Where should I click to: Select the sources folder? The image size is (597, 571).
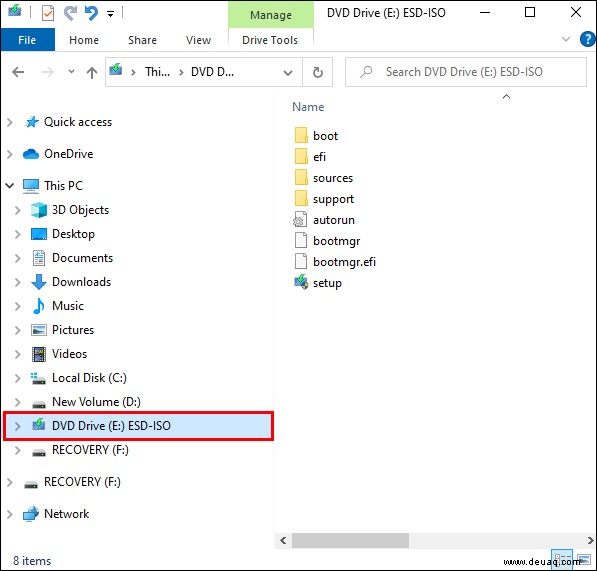click(x=333, y=178)
